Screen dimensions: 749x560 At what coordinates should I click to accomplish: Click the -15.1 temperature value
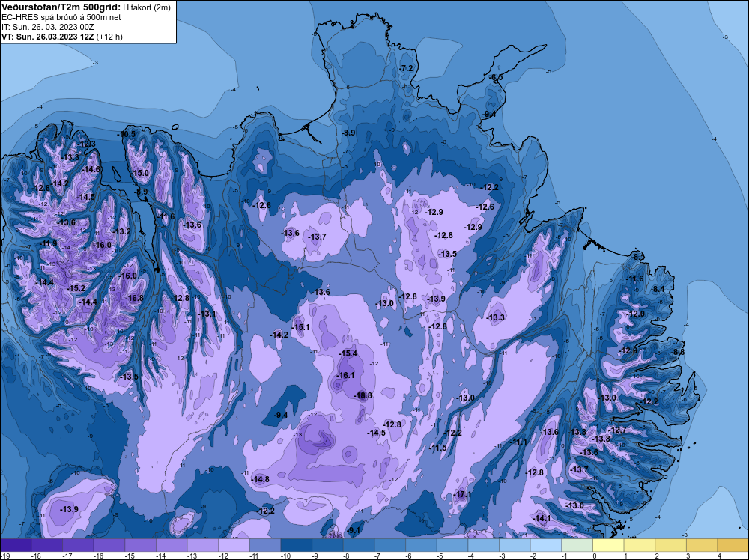[300, 327]
